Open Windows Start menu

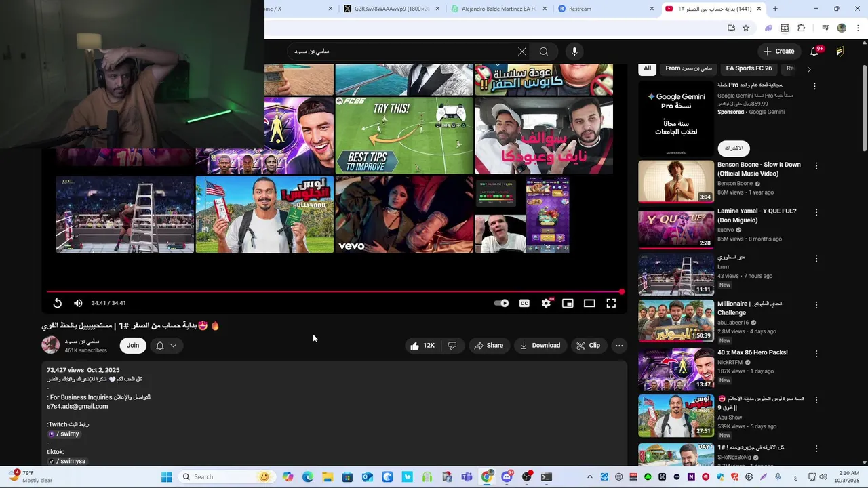167,477
